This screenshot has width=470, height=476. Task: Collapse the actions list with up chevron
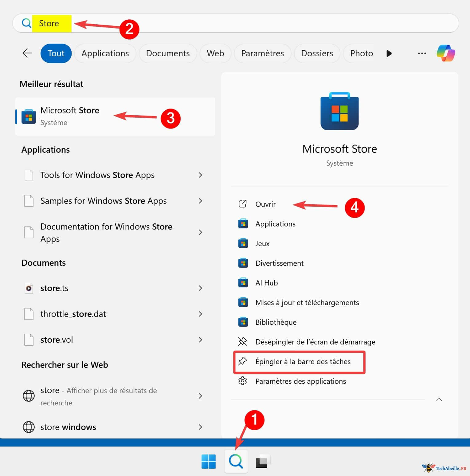coord(439,399)
